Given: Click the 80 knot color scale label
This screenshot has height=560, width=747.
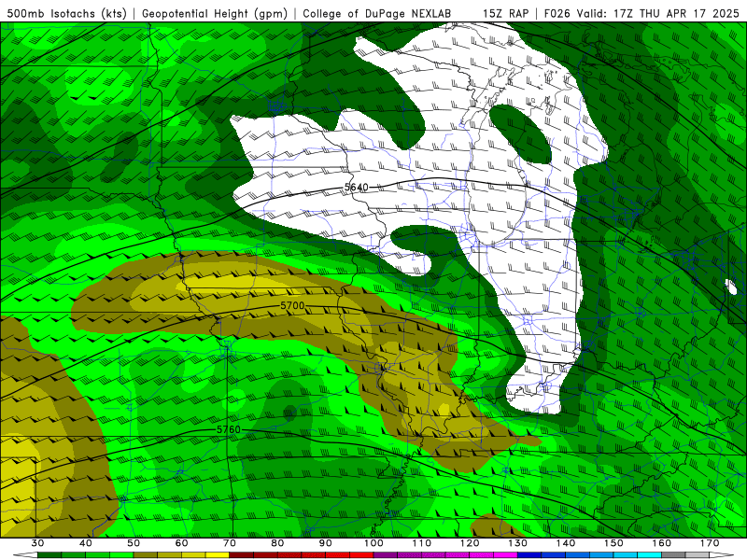Looking at the screenshot, I should (x=277, y=543).
